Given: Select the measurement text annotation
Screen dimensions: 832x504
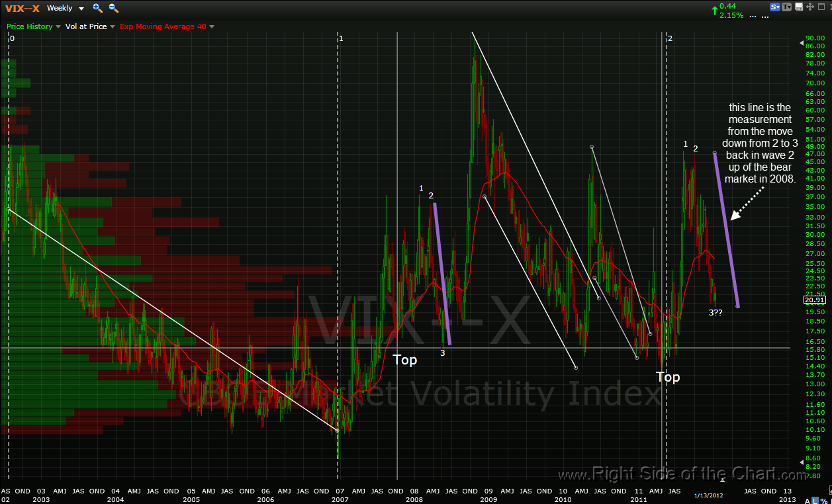Looking at the screenshot, I should (760, 143).
